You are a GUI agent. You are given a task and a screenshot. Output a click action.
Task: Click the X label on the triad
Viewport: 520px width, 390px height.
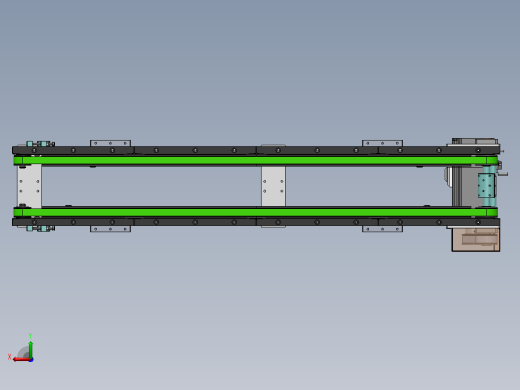coord(9,357)
